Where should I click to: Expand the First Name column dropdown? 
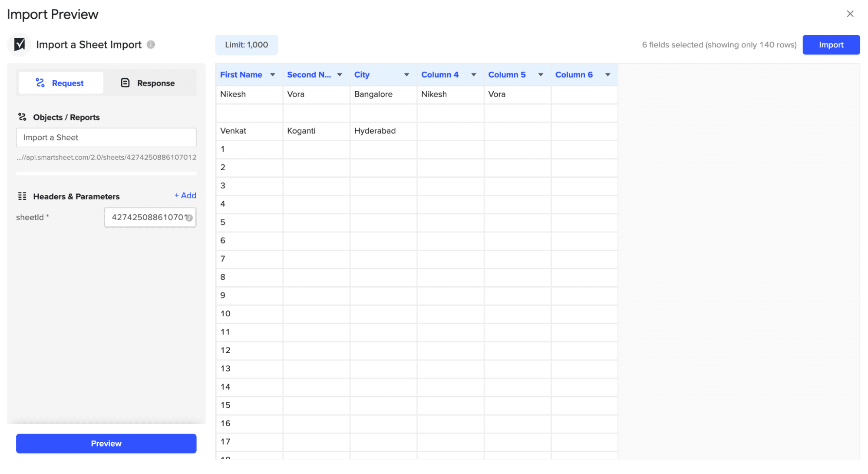tap(272, 74)
